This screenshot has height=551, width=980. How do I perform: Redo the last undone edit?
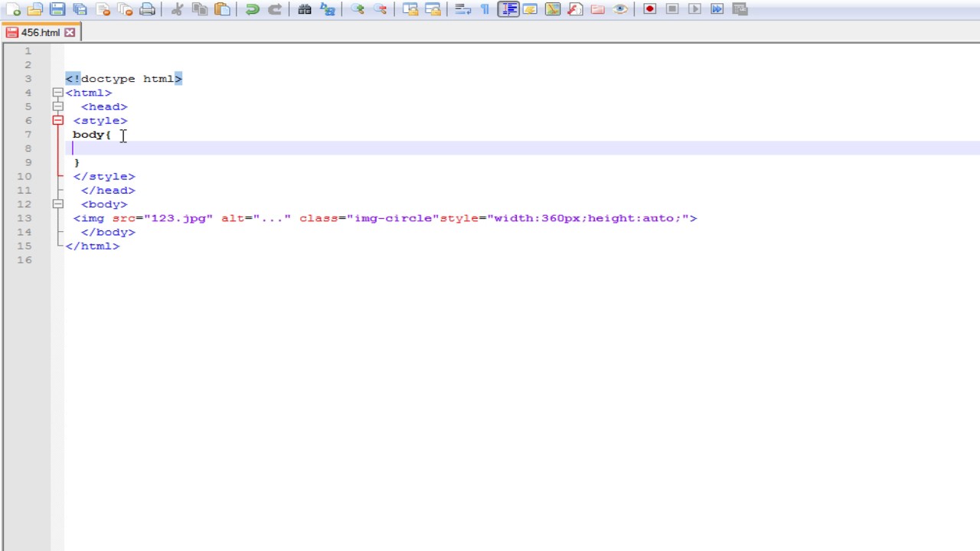[x=274, y=9]
